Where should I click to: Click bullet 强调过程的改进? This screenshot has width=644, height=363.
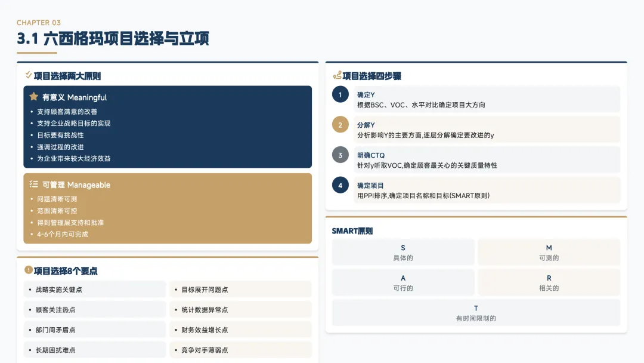coord(60,147)
